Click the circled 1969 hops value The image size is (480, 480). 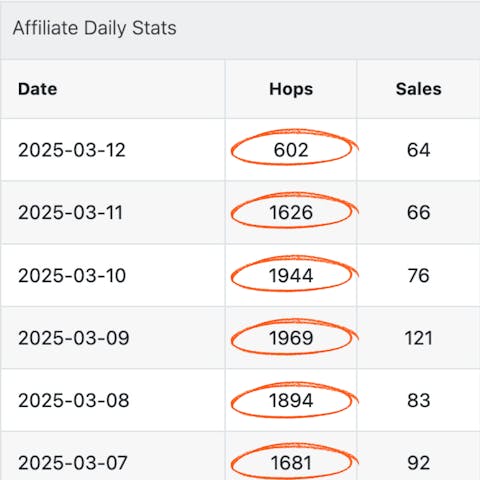(x=291, y=338)
